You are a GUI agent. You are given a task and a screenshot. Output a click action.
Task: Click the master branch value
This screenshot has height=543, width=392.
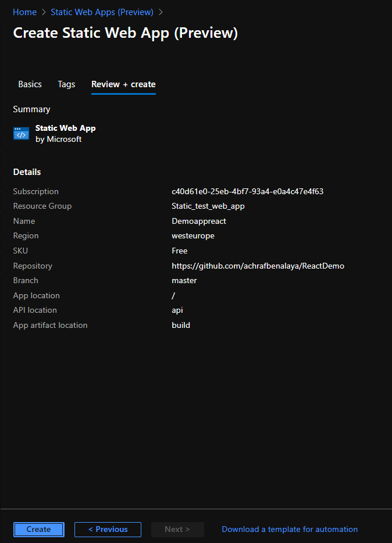(x=184, y=280)
